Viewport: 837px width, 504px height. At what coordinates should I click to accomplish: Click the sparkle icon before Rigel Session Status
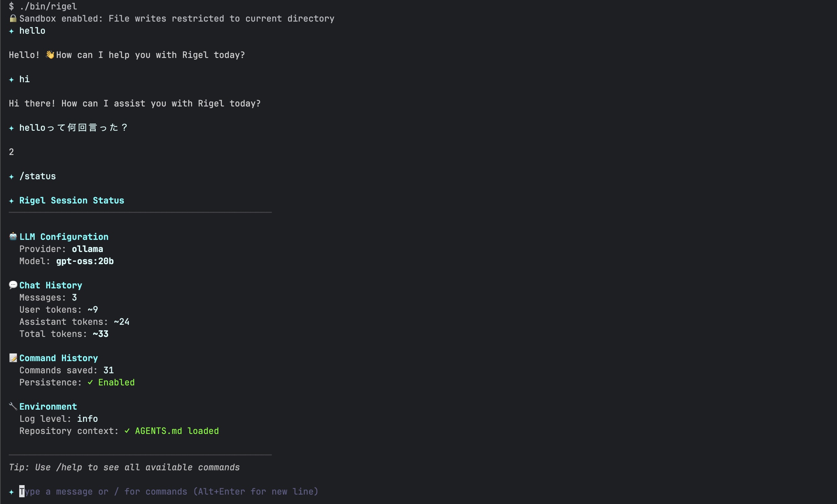coord(11,201)
